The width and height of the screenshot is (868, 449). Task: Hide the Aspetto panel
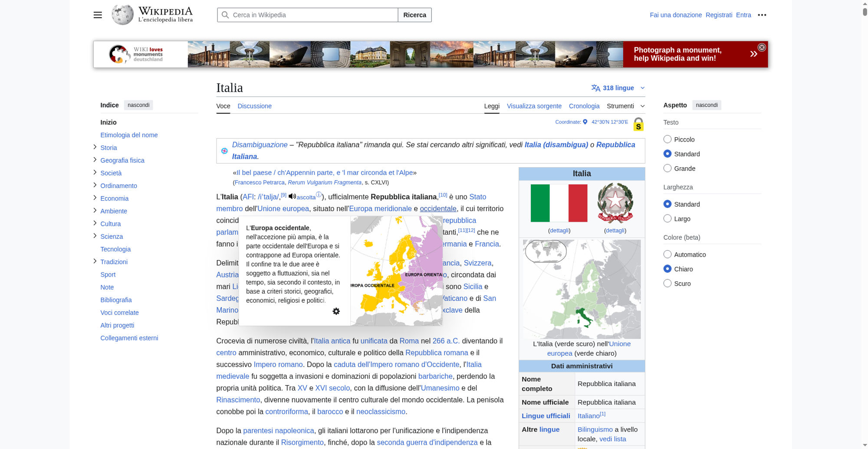[x=707, y=105]
